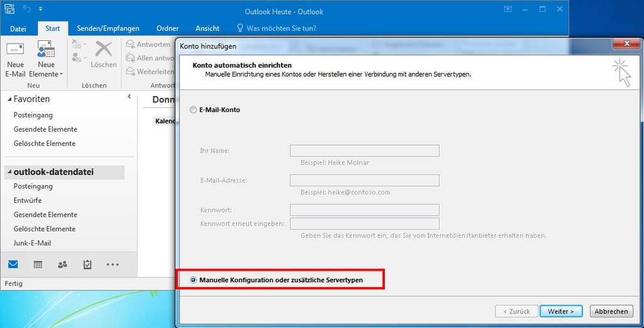Viewport: 644px width, 328px height.
Task: Click Allen antworten in the ribbon
Action: click(150, 58)
